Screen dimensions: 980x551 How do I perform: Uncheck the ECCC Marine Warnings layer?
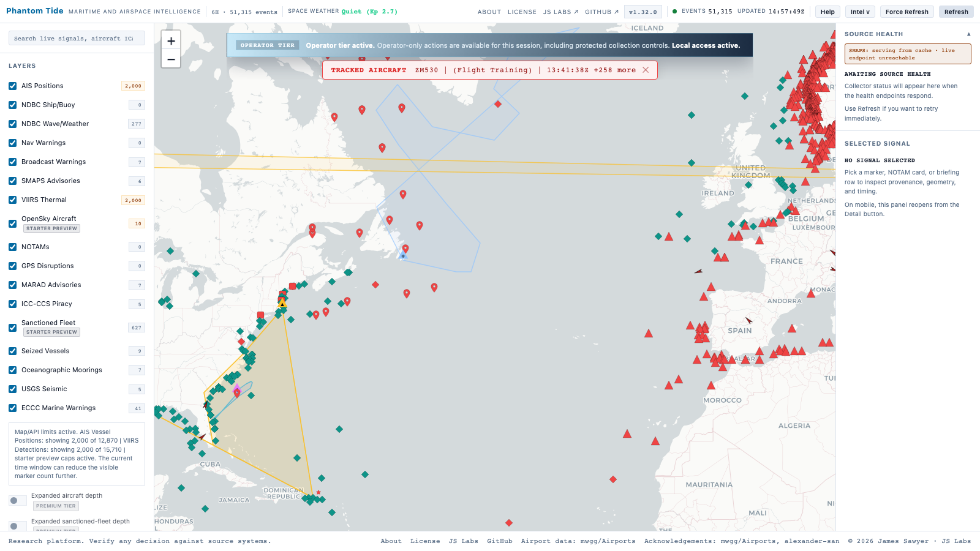coord(13,408)
